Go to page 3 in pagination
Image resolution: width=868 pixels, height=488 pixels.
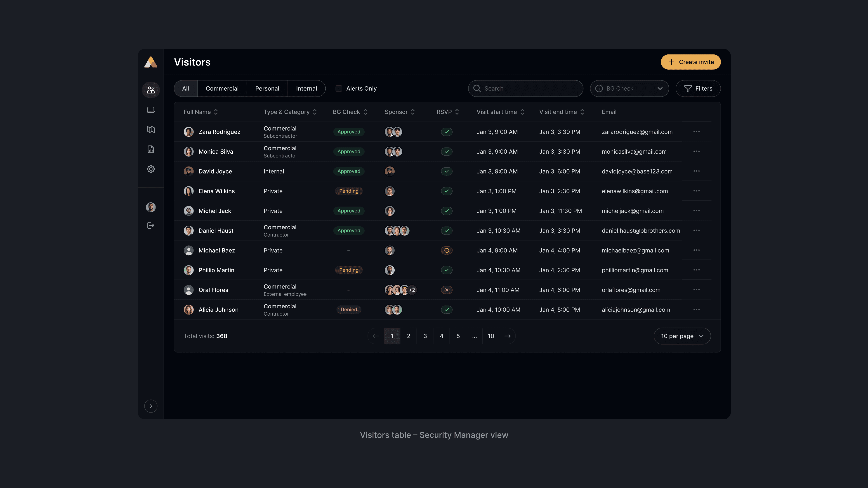tap(425, 336)
